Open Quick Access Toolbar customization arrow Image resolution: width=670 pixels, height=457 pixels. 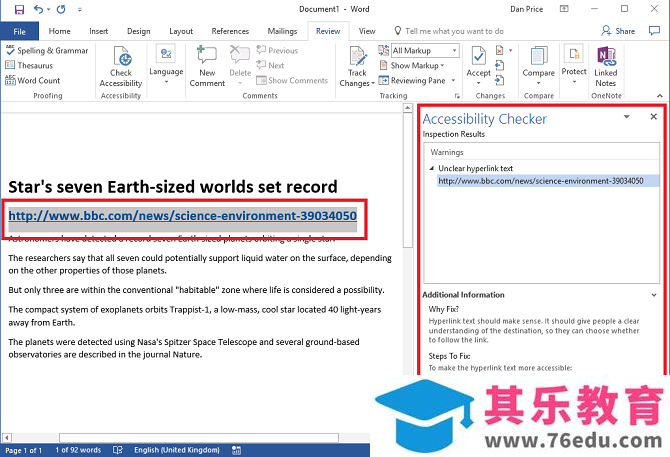point(80,9)
